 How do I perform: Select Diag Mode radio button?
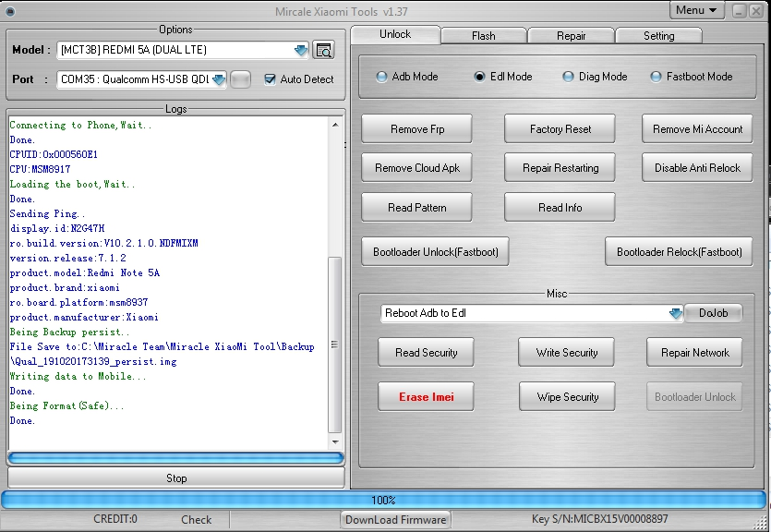pos(568,77)
